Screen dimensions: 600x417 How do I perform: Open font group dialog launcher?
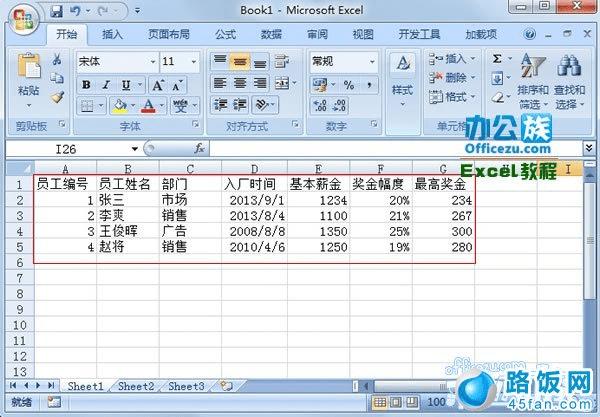[x=196, y=124]
